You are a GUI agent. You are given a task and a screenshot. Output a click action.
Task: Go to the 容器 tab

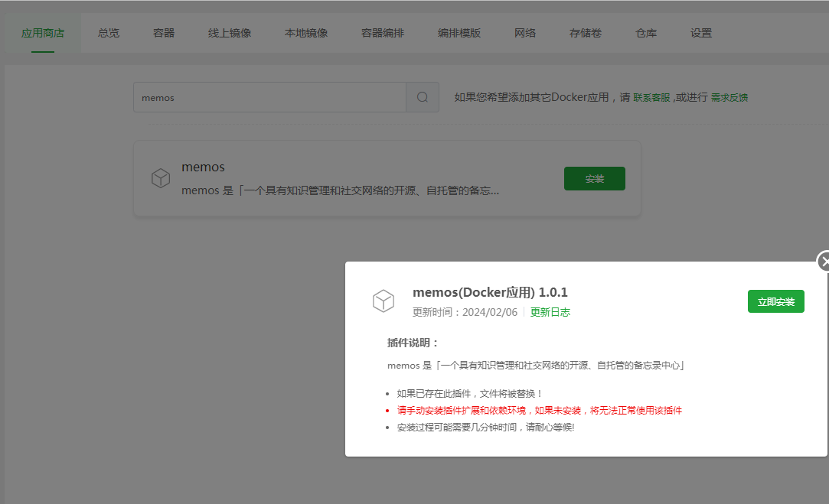click(x=163, y=33)
